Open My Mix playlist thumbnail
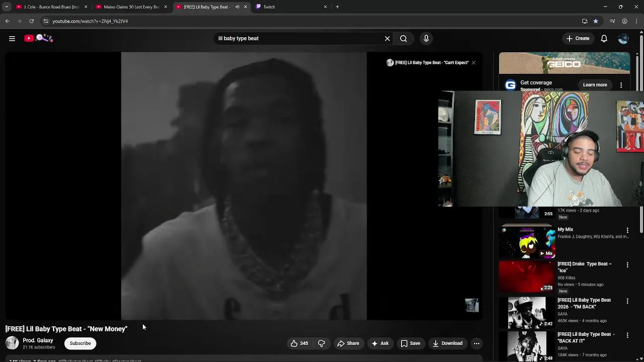This screenshot has height=362, width=644. (527, 241)
